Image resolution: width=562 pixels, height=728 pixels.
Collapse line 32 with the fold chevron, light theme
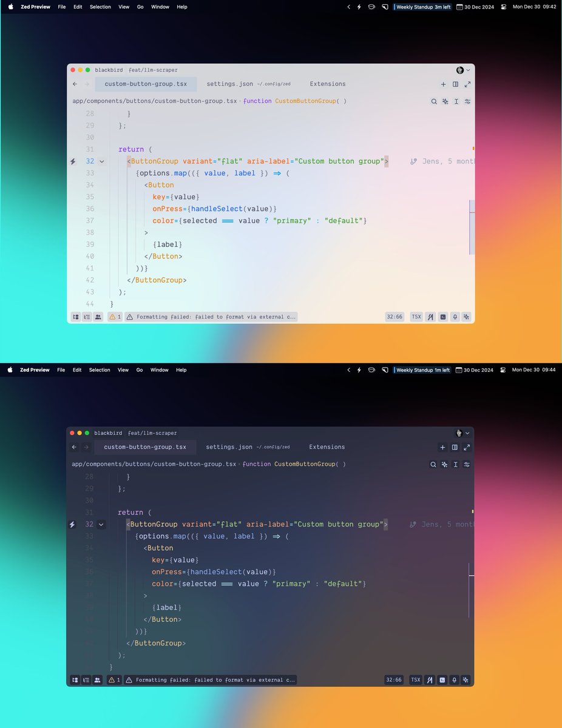click(x=101, y=161)
